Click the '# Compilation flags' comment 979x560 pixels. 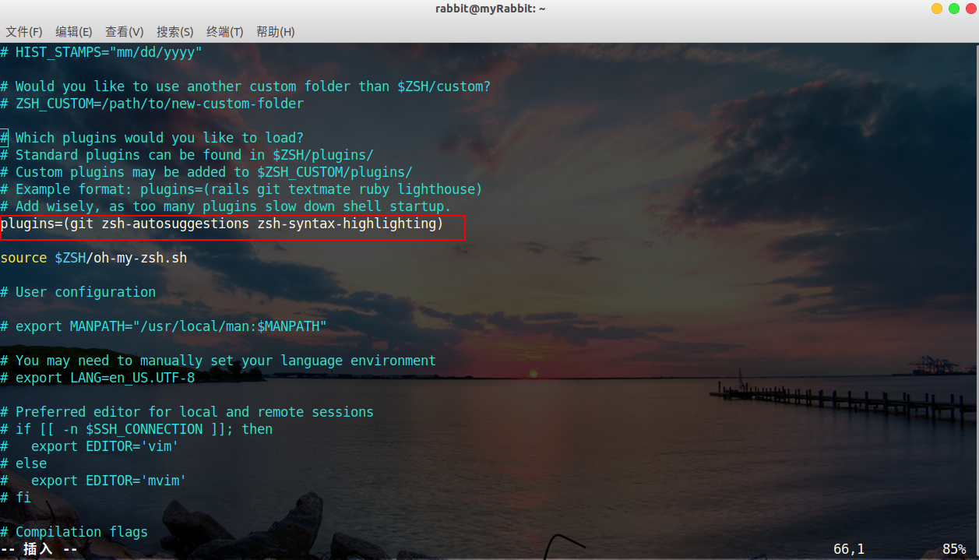pyautogui.click(x=74, y=532)
